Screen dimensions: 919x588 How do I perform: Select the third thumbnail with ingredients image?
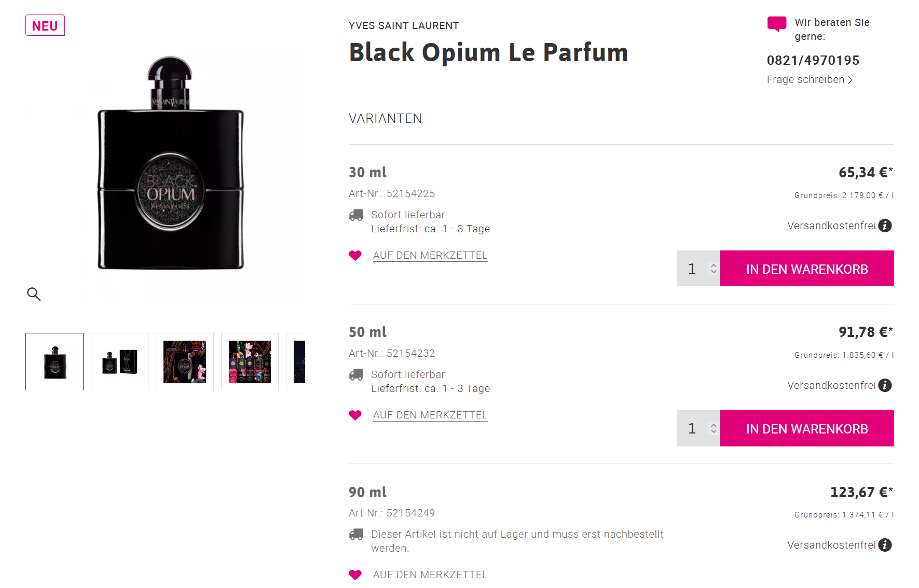pyautogui.click(x=185, y=362)
